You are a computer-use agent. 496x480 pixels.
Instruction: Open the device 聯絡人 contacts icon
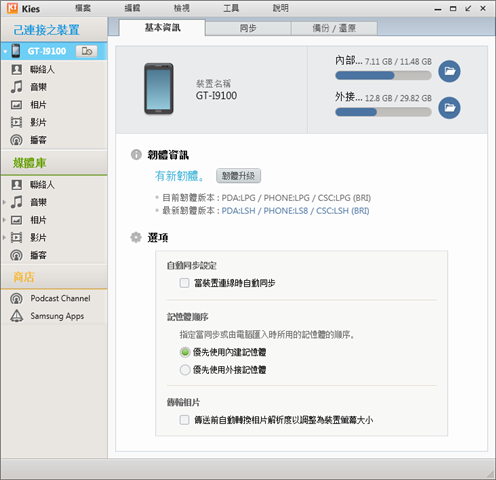point(17,69)
